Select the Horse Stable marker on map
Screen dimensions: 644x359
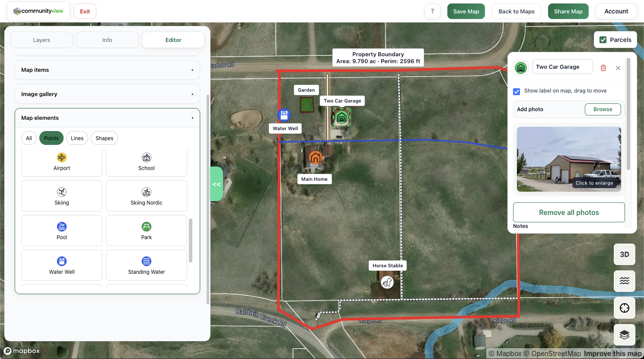[387, 282]
